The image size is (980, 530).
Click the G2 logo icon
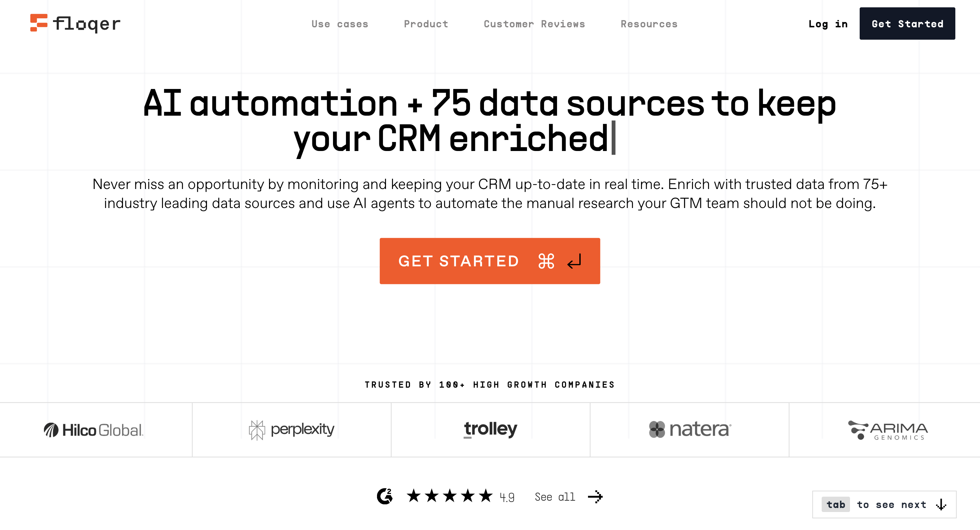point(385,496)
